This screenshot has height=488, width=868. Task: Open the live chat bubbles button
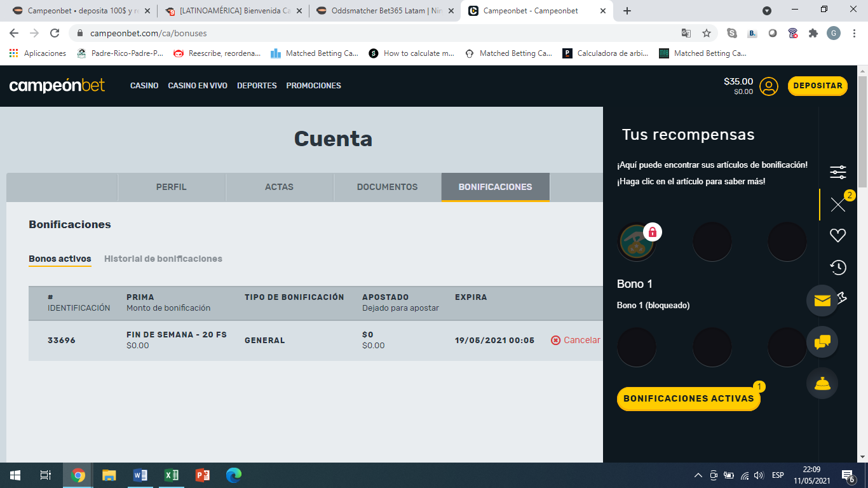click(x=822, y=342)
